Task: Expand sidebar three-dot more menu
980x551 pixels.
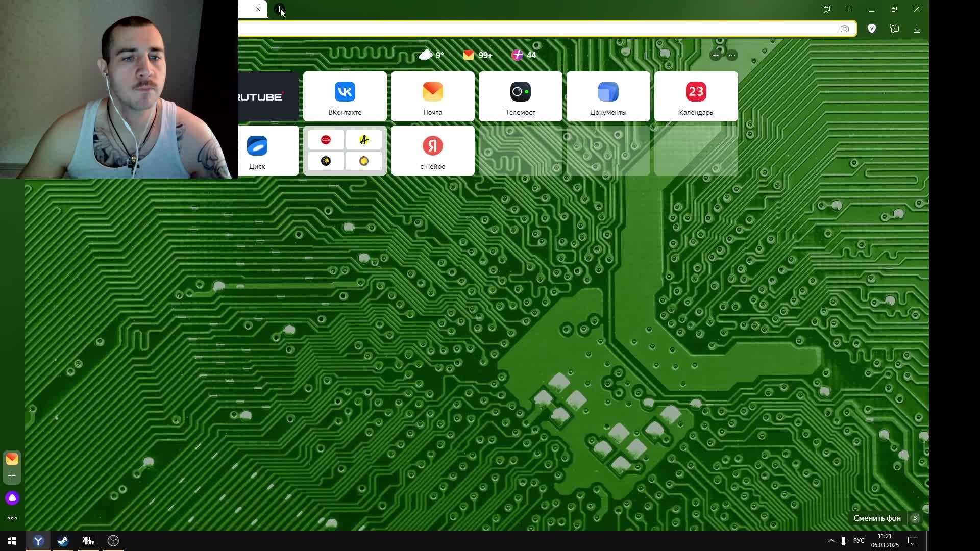Action: pyautogui.click(x=12, y=518)
